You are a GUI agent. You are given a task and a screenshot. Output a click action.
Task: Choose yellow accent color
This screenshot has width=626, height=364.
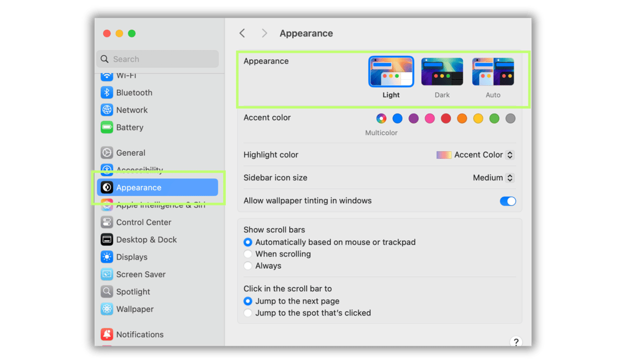pyautogui.click(x=478, y=119)
